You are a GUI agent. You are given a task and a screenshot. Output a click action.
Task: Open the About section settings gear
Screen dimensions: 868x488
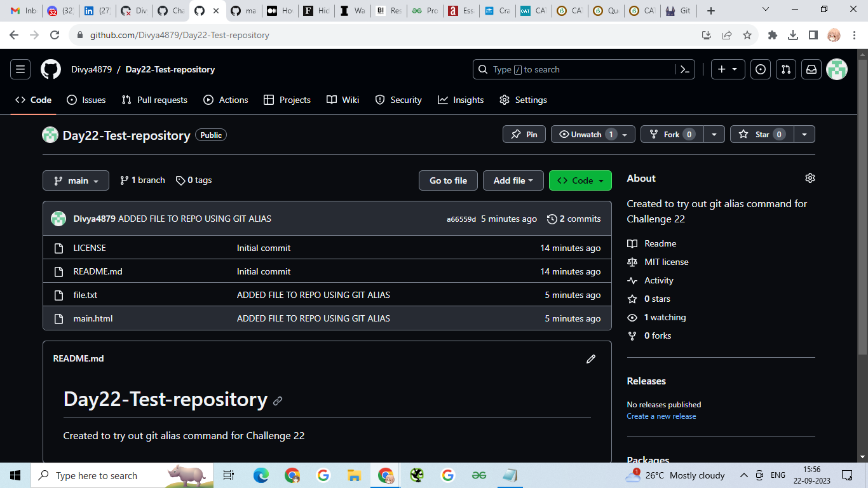[810, 178]
